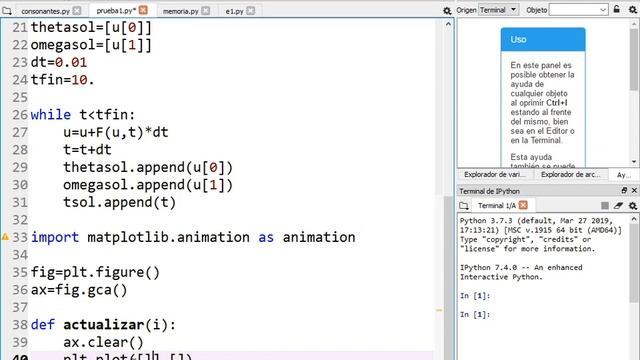Viewport: 640px width, 360px height.
Task: Switch to Explorador de variables tab
Action: 495,175
